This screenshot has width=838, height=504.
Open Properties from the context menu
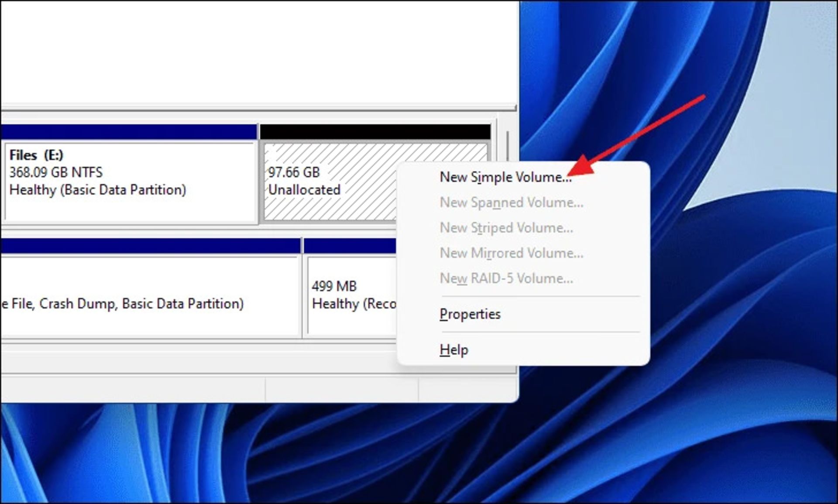(470, 314)
